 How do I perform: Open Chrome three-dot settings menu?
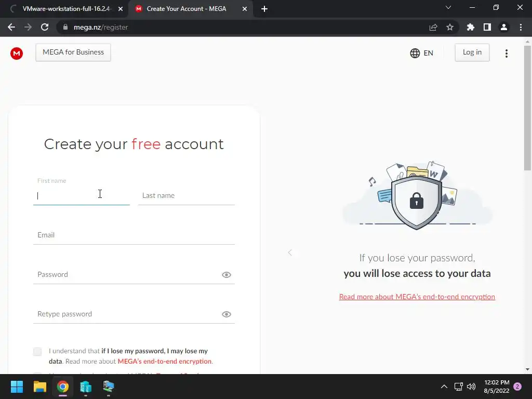[521, 27]
